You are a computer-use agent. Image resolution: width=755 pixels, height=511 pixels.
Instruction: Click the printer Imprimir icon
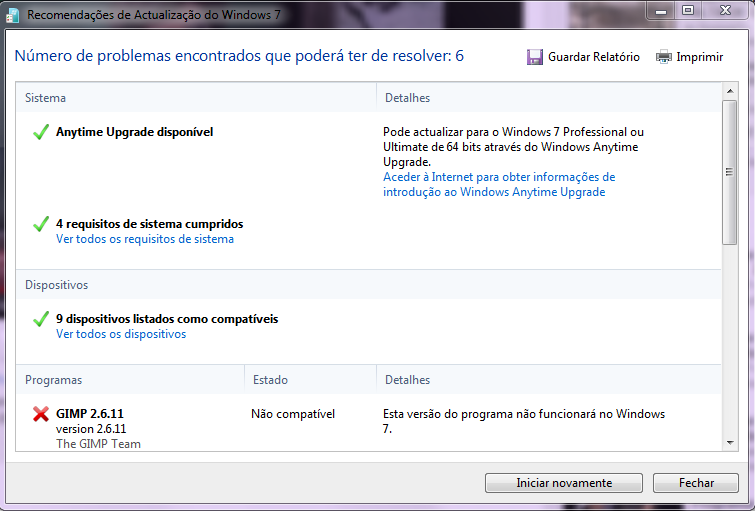coord(664,57)
